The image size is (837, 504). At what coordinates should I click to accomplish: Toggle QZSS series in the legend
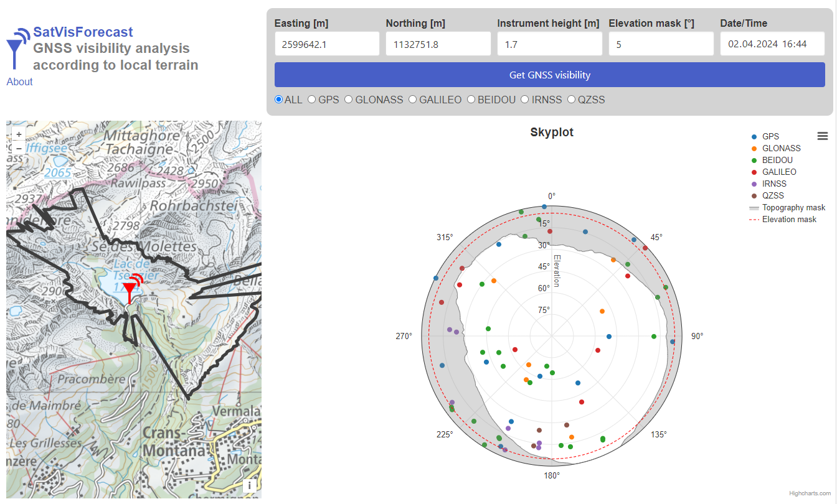coord(767,195)
